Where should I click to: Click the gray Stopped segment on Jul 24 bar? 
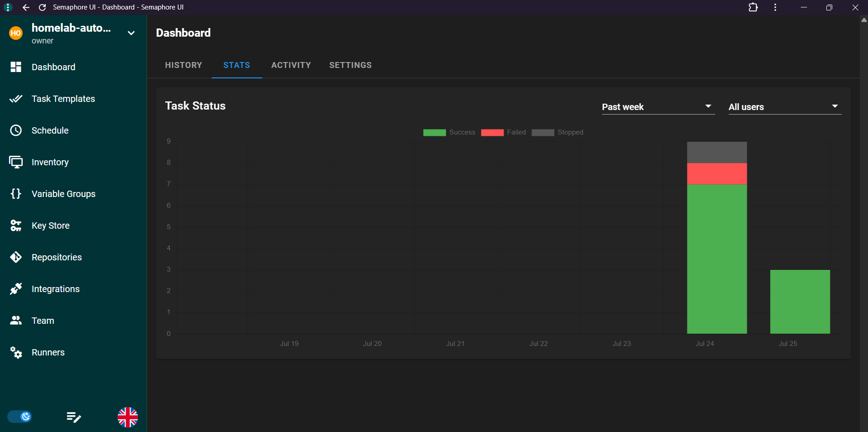pos(717,153)
